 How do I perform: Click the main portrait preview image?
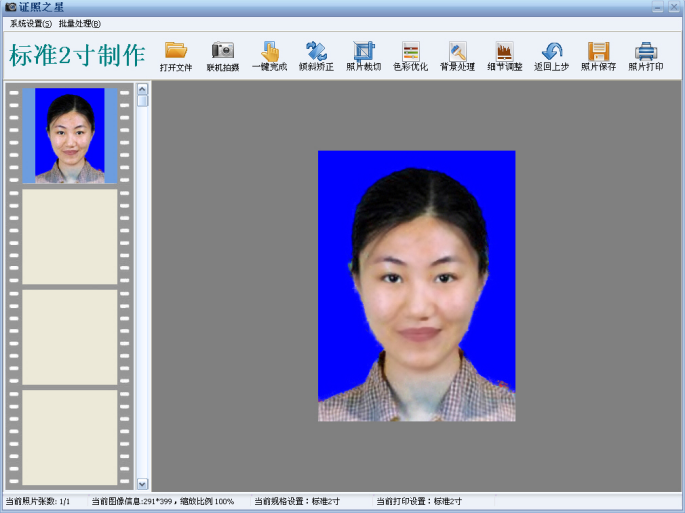(x=416, y=286)
